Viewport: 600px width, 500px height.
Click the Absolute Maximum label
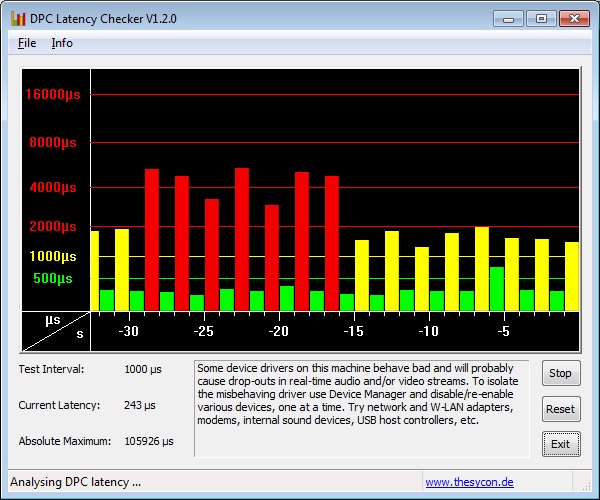(65, 441)
